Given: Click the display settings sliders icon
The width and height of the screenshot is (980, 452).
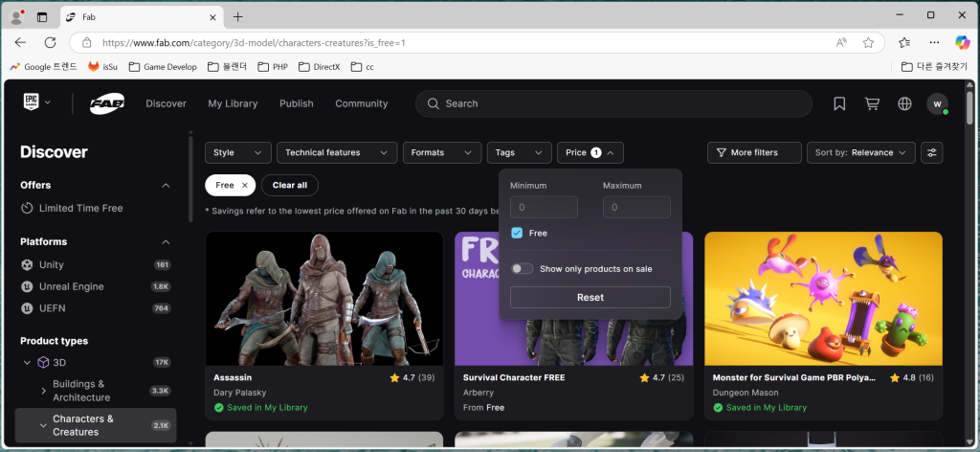Looking at the screenshot, I should click(932, 152).
